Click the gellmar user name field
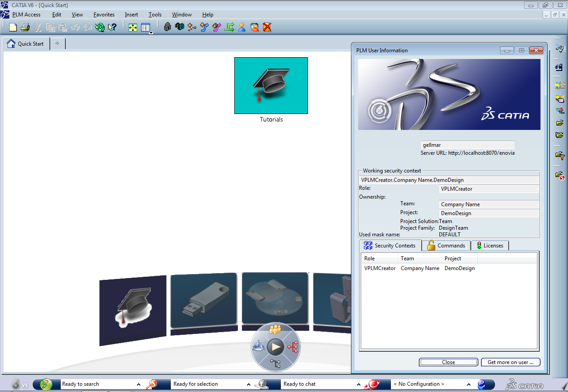The image size is (568, 392). click(x=467, y=145)
